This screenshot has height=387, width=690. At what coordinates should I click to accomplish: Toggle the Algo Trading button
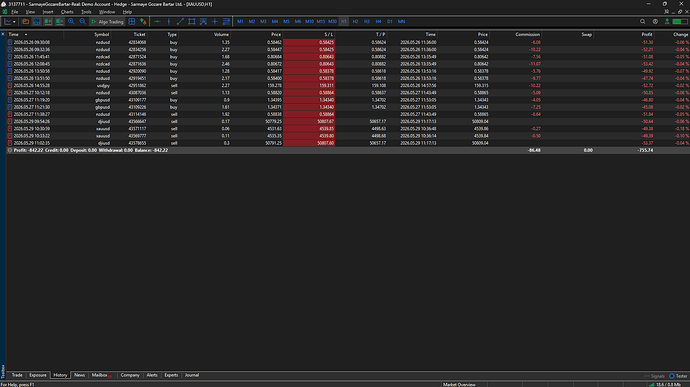click(x=107, y=22)
